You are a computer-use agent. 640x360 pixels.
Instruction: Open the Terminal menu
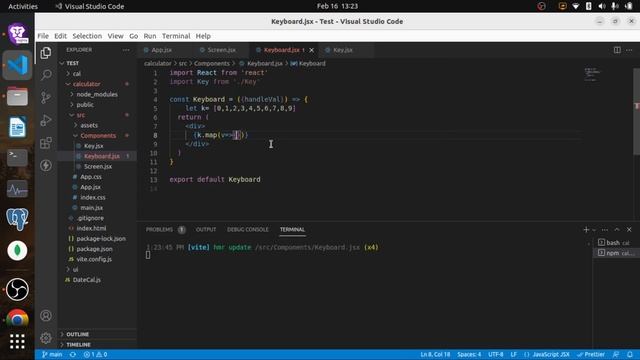pos(176,36)
